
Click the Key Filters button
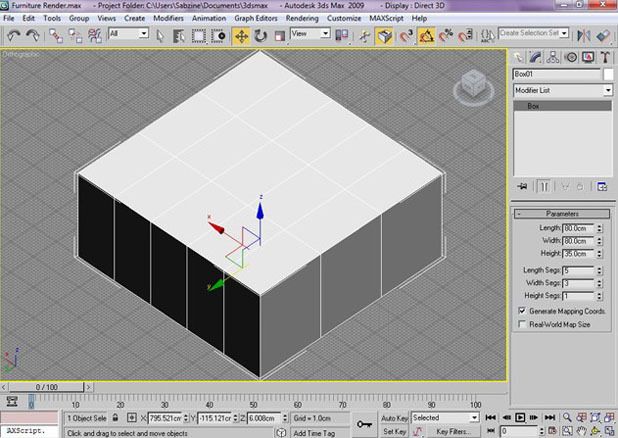click(452, 431)
